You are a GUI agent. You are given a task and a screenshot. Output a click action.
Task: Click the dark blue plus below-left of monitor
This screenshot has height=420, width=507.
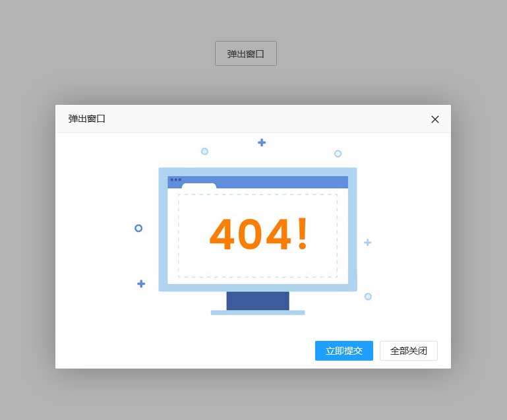141,284
